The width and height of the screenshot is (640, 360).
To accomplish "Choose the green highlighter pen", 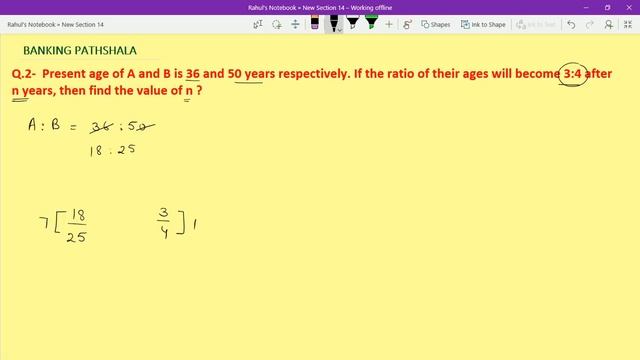I will coord(371,23).
